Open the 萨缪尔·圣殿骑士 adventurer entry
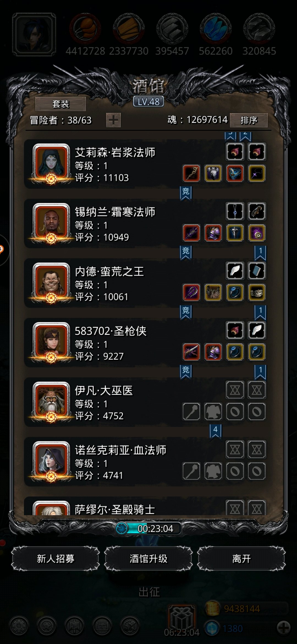The image size is (297, 644). 148,506
